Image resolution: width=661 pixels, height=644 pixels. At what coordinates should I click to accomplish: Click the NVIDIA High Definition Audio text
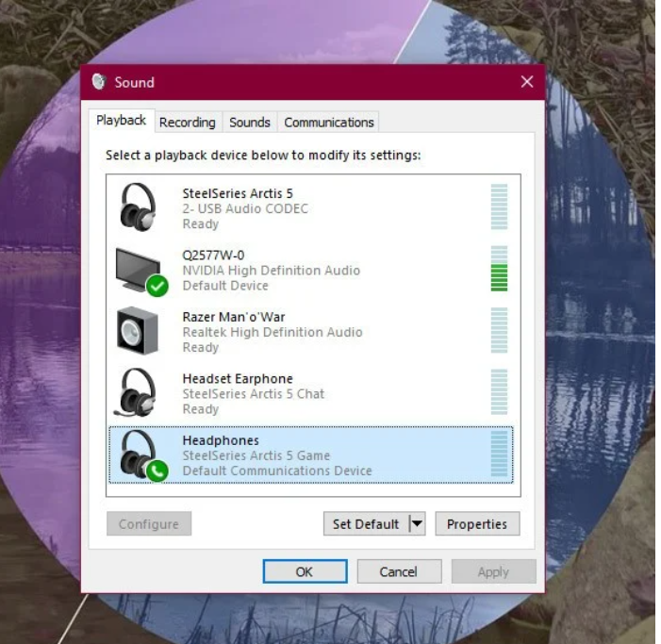click(271, 271)
